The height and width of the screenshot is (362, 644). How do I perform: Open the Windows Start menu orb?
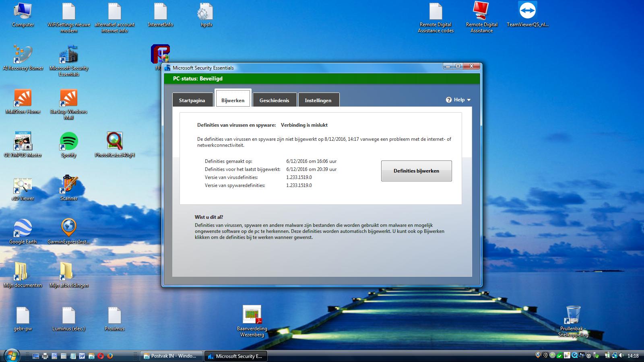tap(11, 355)
